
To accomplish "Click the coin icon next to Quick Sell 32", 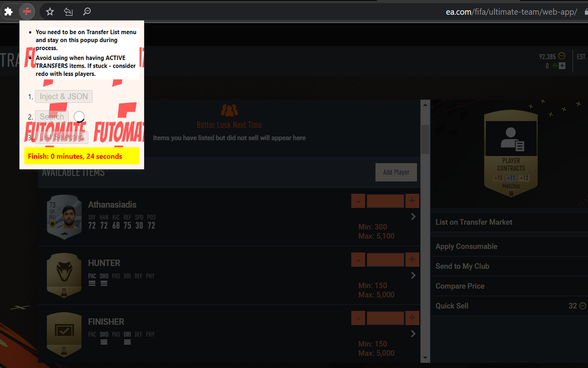I will coord(583,306).
